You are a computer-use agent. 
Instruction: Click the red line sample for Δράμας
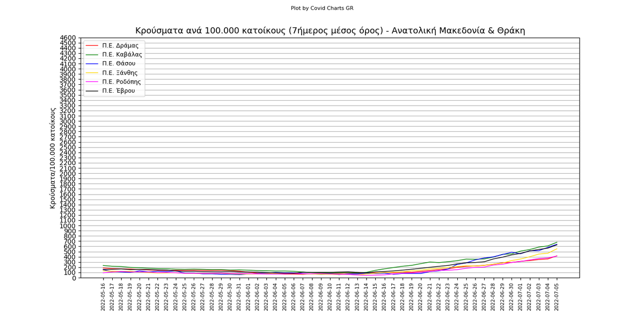click(92, 46)
